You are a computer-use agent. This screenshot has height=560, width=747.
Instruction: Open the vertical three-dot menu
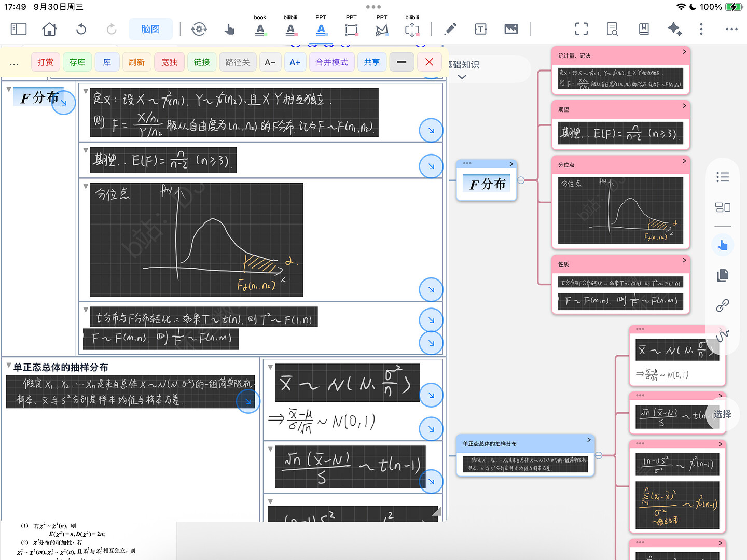701,29
